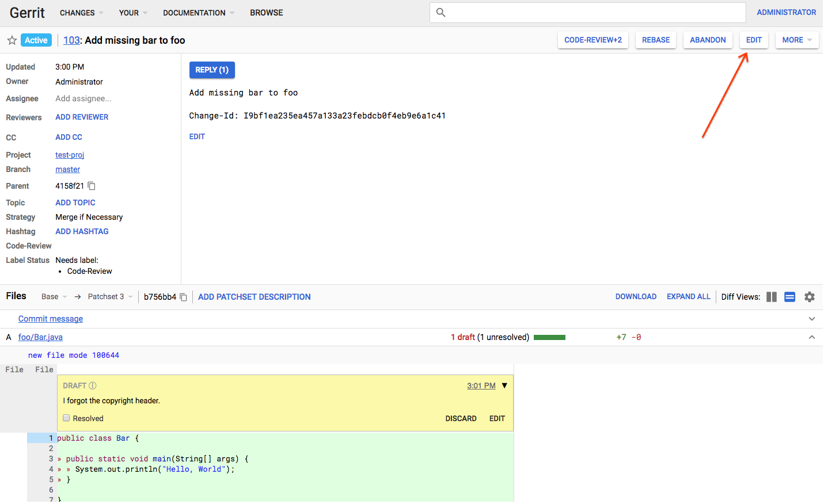The width and height of the screenshot is (824, 504).
Task: Click the REPLY (1) button
Action: coord(212,70)
